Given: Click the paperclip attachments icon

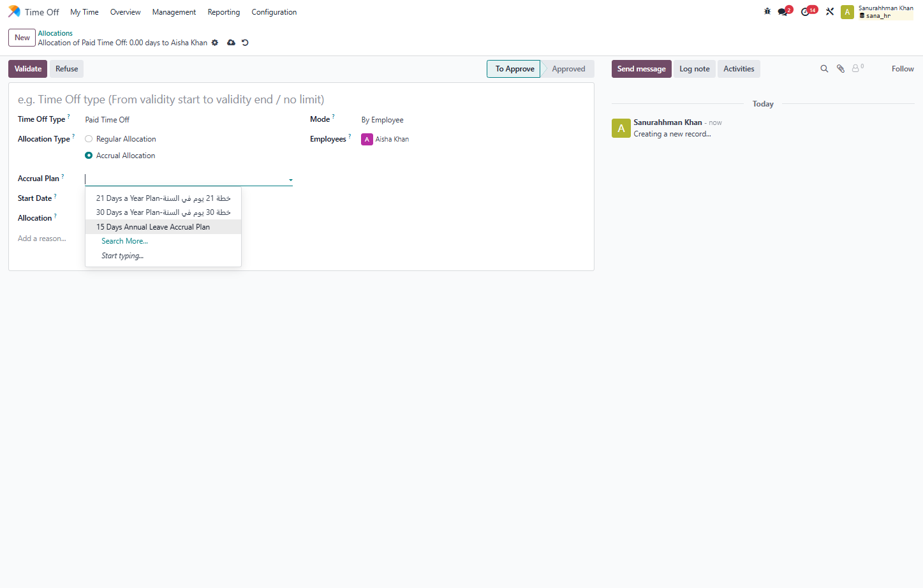Looking at the screenshot, I should pos(841,69).
